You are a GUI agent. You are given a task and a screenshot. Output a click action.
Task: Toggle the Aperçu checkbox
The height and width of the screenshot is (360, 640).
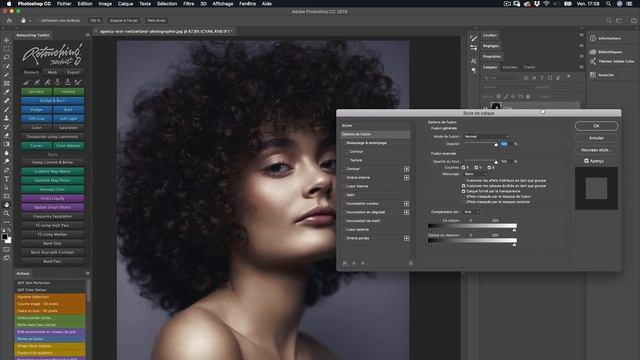pyautogui.click(x=587, y=161)
